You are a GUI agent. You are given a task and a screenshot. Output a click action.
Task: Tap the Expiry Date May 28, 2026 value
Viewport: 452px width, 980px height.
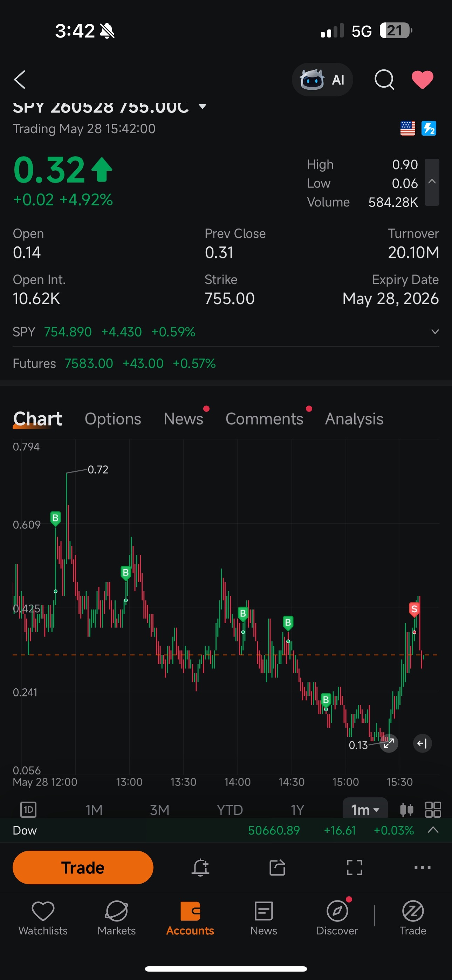click(391, 299)
